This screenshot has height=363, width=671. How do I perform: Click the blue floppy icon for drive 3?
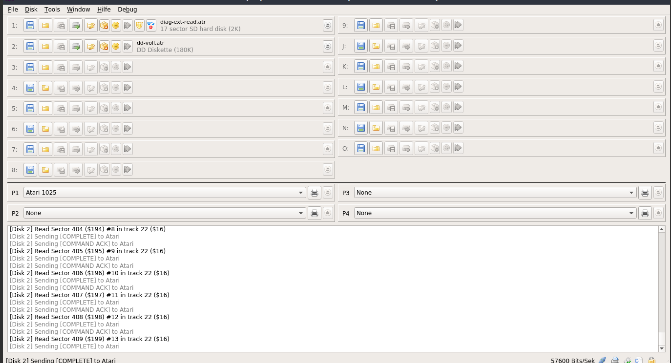click(x=30, y=67)
